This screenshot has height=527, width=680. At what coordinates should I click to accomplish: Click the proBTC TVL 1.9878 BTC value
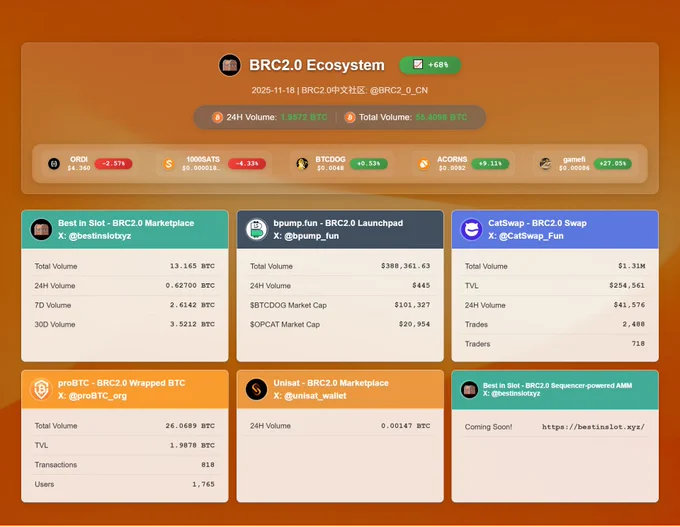(192, 445)
